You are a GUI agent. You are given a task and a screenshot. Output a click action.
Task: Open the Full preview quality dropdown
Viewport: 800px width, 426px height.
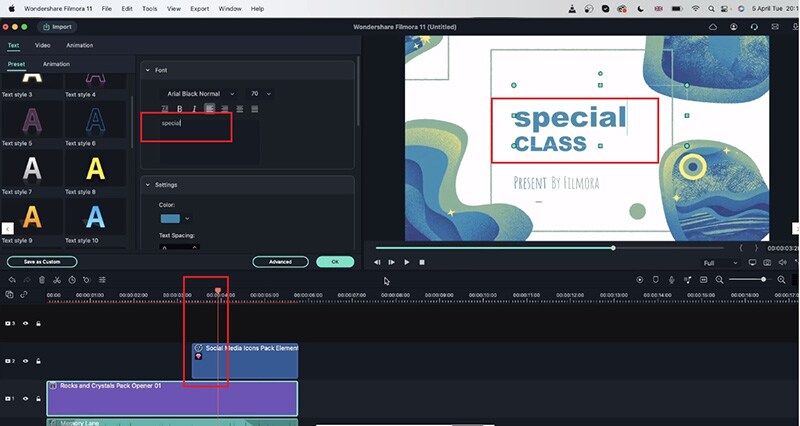[x=720, y=263]
